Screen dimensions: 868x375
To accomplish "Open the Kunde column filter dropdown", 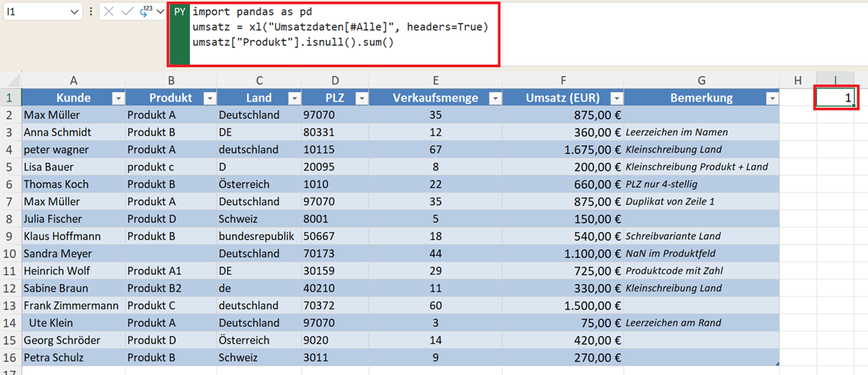I will coord(117,98).
